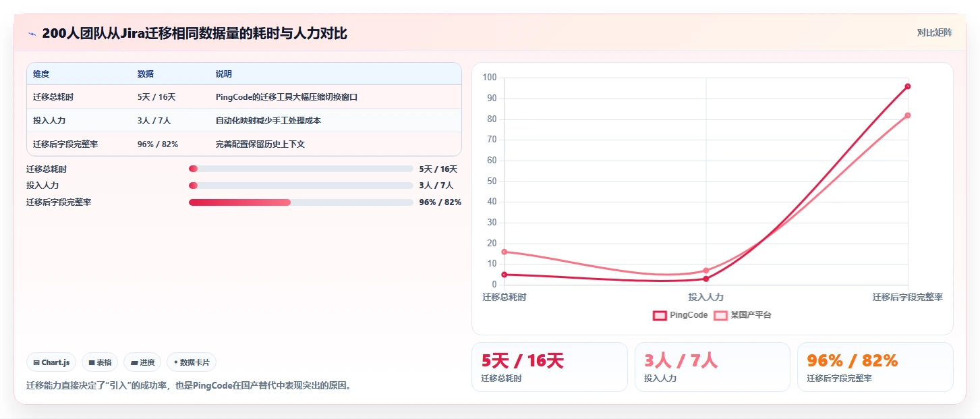The height and width of the screenshot is (419, 980).
Task: Click the 投入人力 progress bar
Action: click(301, 186)
